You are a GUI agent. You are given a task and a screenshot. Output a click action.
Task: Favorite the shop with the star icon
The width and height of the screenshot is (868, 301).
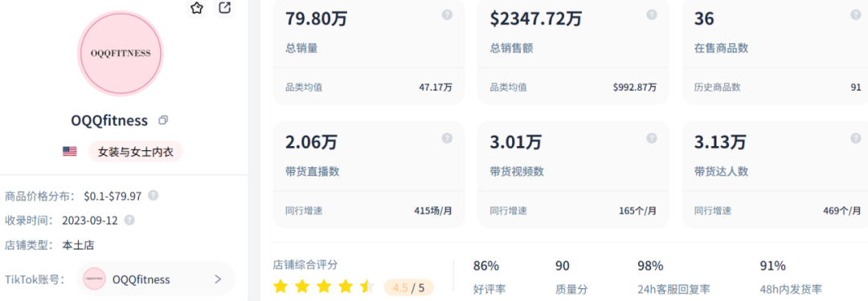197,8
